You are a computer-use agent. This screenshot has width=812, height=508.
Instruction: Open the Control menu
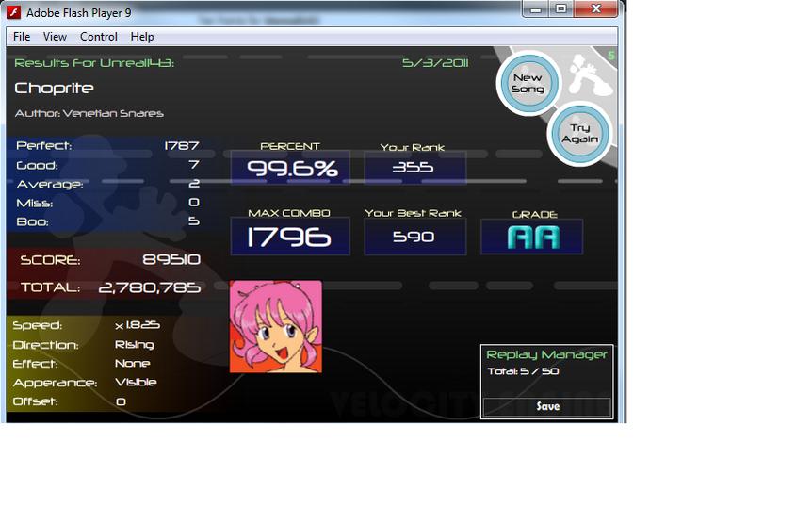(98, 37)
